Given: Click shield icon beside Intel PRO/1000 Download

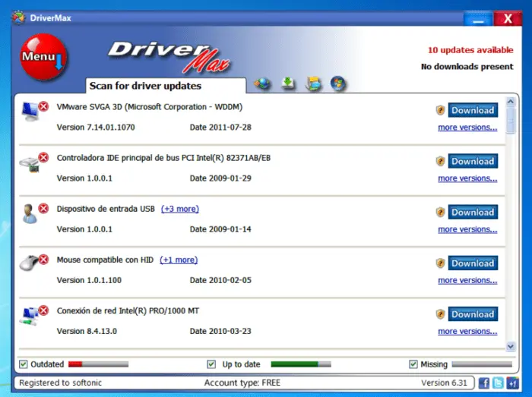Looking at the screenshot, I should pos(440,314).
